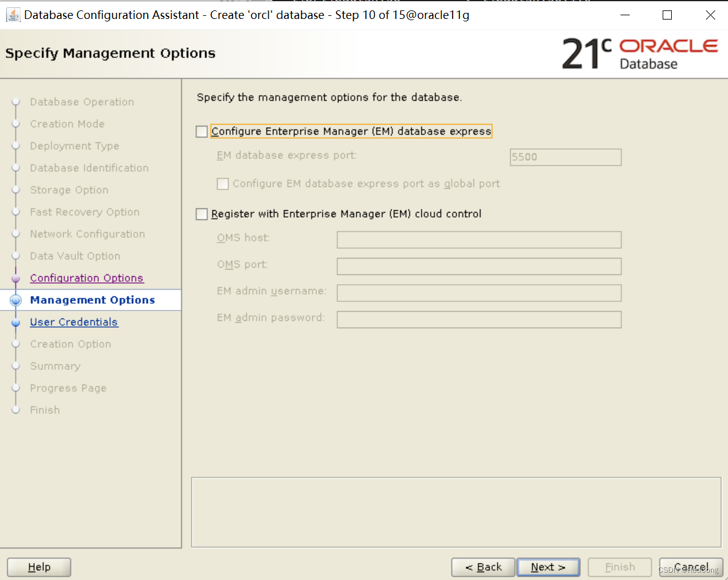Click the EM admin username field
Screen dimensions: 728x580
tap(479, 293)
